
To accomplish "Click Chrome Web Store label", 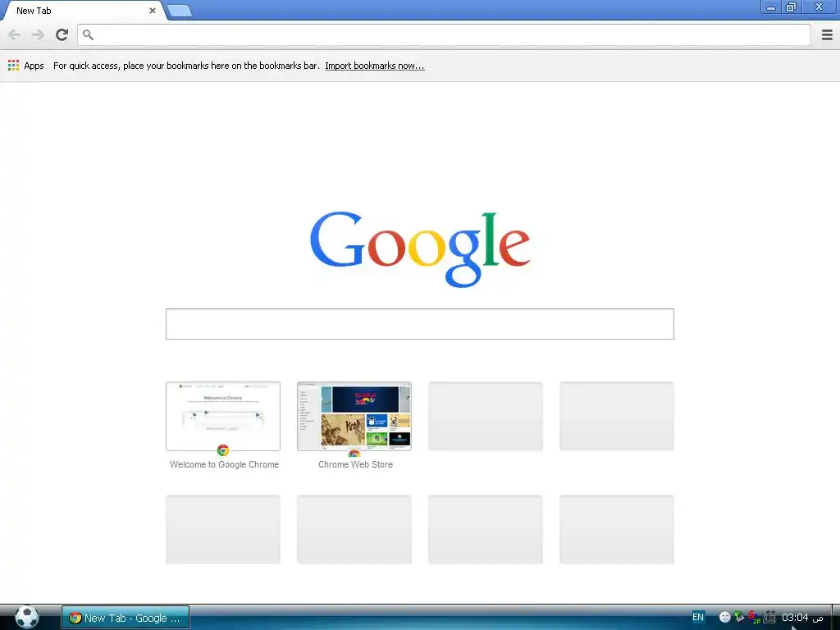I will (x=355, y=464).
